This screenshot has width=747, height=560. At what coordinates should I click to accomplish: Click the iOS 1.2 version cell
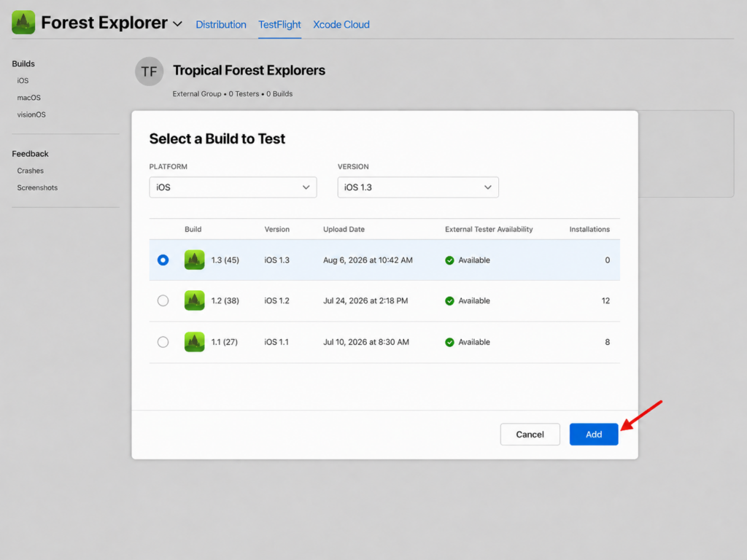click(x=276, y=300)
